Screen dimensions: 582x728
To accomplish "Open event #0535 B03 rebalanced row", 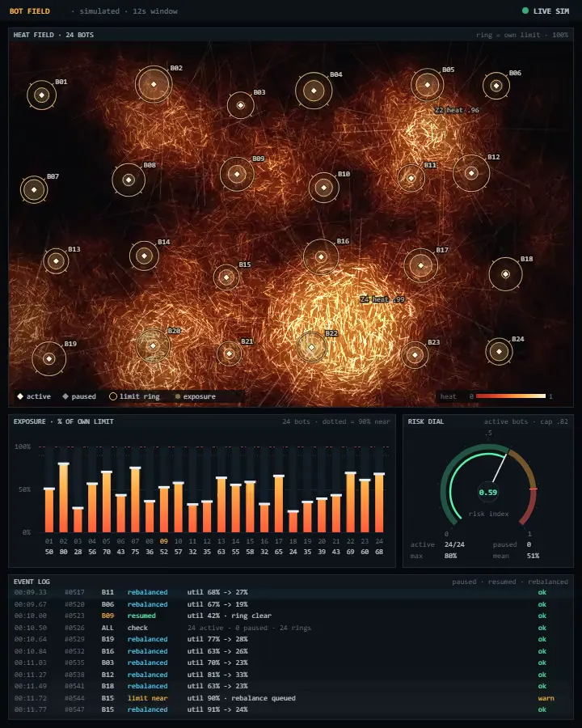I will pyautogui.click(x=291, y=662).
